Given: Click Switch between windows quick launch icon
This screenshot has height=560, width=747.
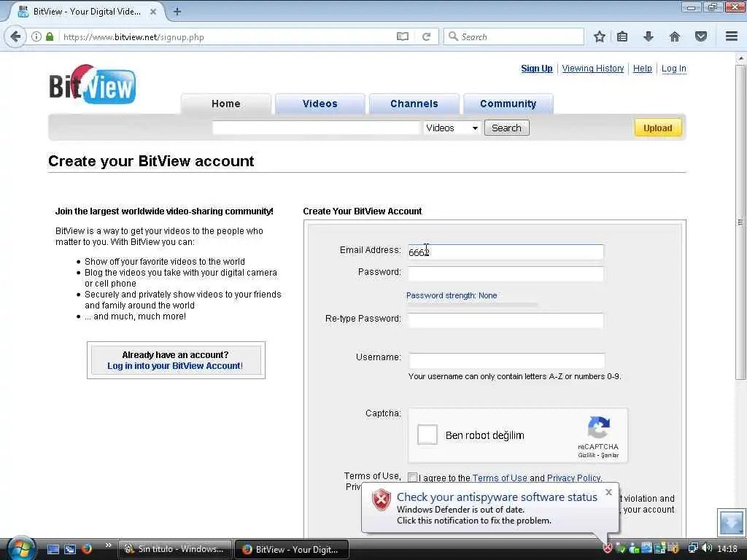Looking at the screenshot, I should [70, 549].
